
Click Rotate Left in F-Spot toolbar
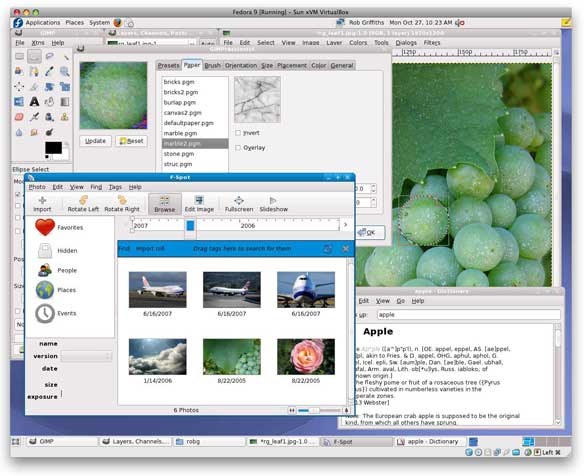pos(83,204)
